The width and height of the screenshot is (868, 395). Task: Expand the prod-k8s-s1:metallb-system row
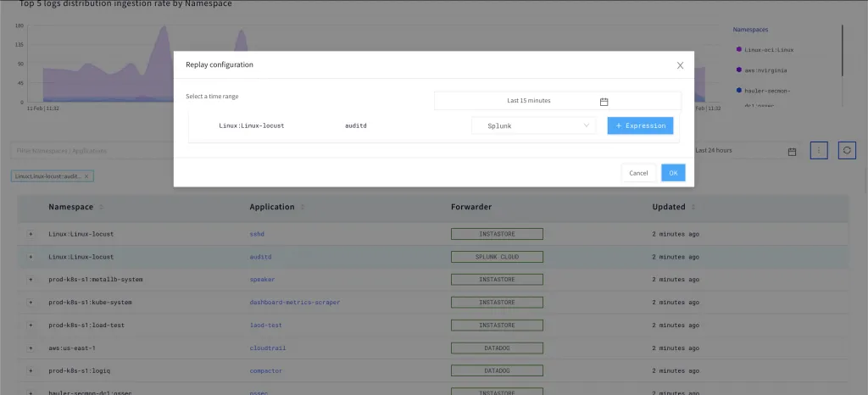(31, 279)
